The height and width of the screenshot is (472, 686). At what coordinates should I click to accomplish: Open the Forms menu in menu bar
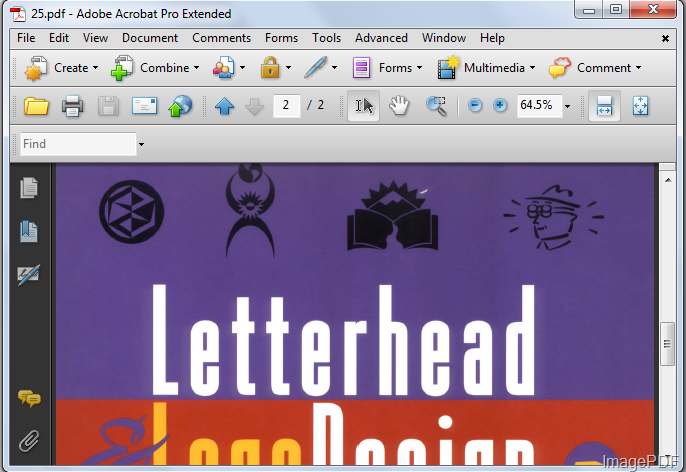tap(281, 38)
